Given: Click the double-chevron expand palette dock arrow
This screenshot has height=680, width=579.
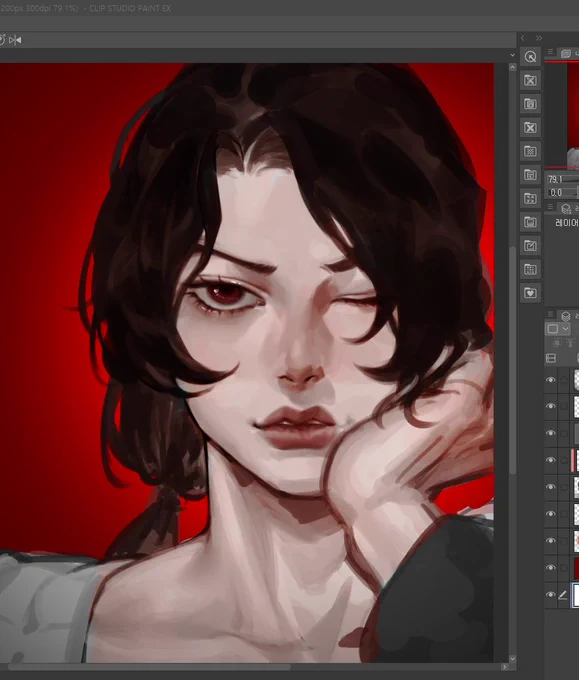Looking at the screenshot, I should (x=539, y=38).
